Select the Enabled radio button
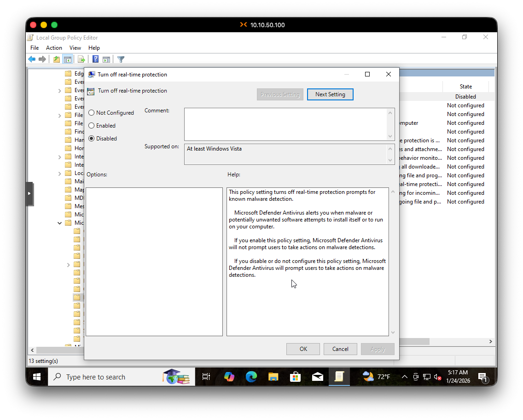This screenshot has height=420, width=523. click(91, 125)
